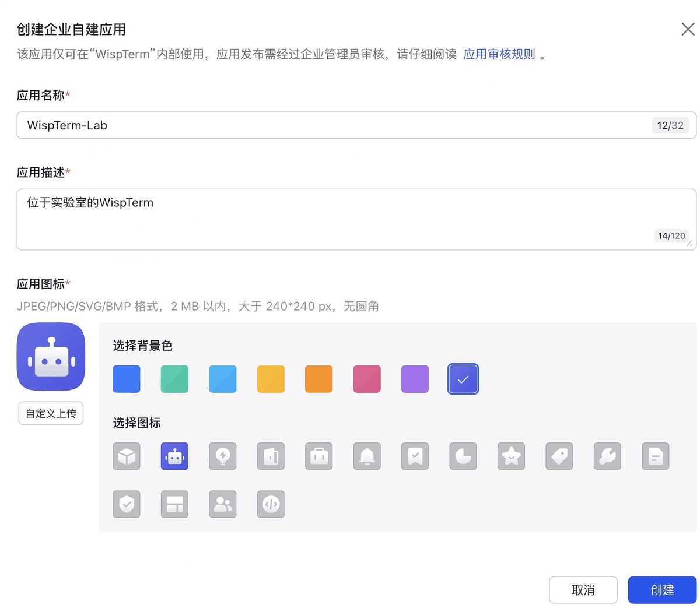Pick the bell notification icon

(x=367, y=456)
